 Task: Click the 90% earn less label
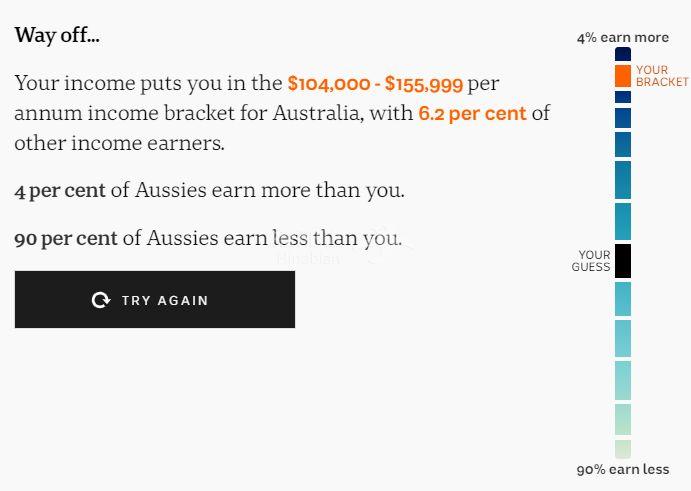coord(623,469)
